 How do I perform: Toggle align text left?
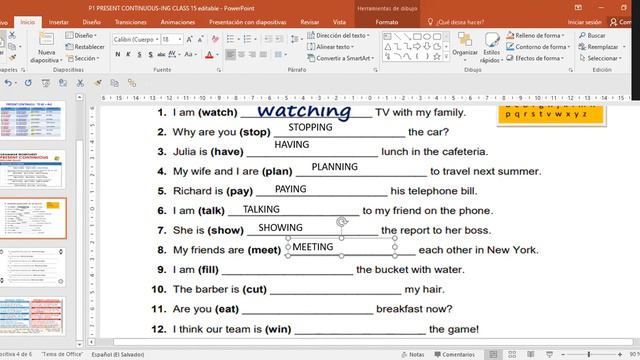point(231,54)
